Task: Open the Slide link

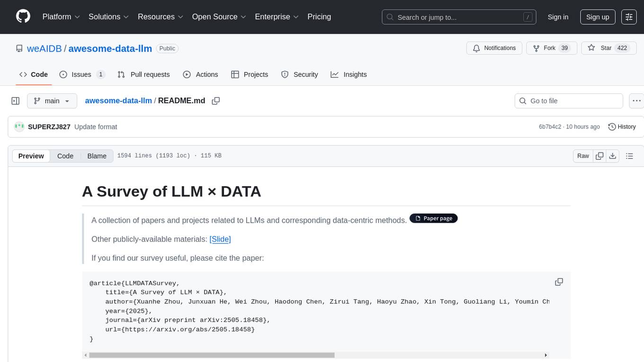Action: pos(220,239)
